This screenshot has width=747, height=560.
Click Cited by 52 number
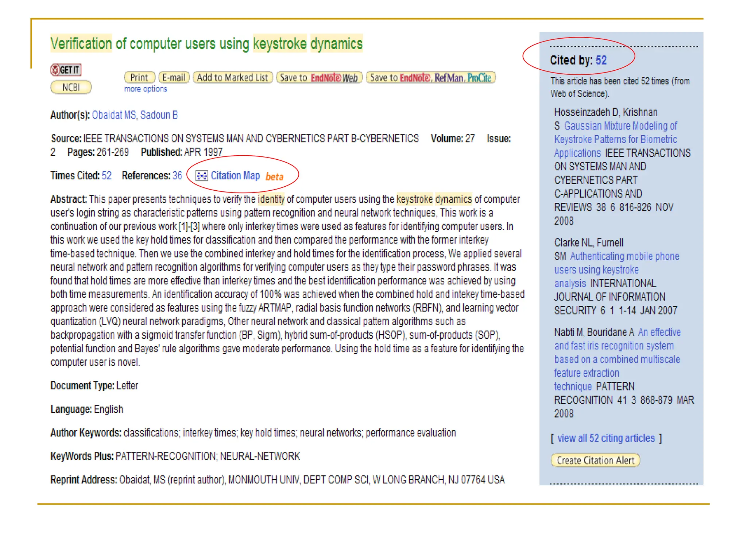click(x=601, y=60)
